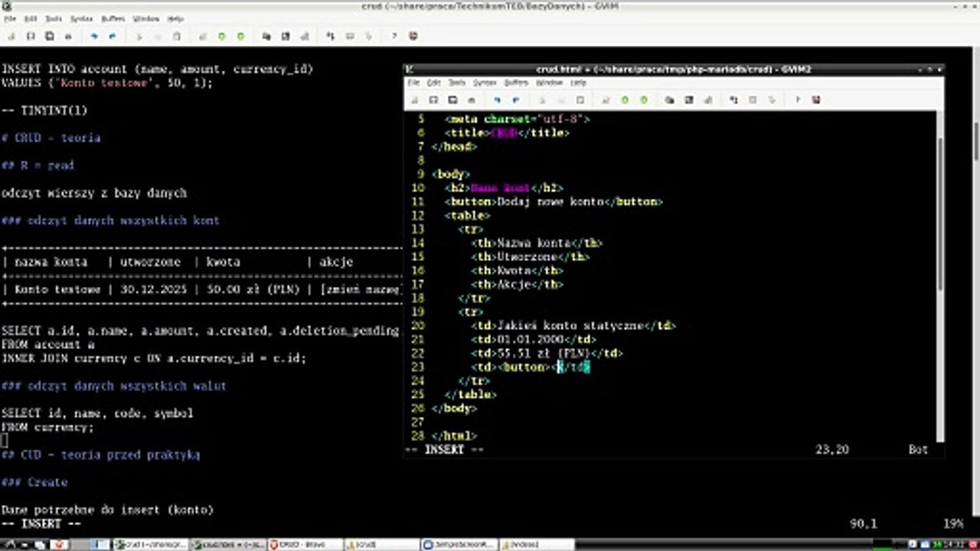The height and width of the screenshot is (551, 980).
Task: Click Open file icon in crud.html GVIM2 toolbar
Action: point(414,100)
